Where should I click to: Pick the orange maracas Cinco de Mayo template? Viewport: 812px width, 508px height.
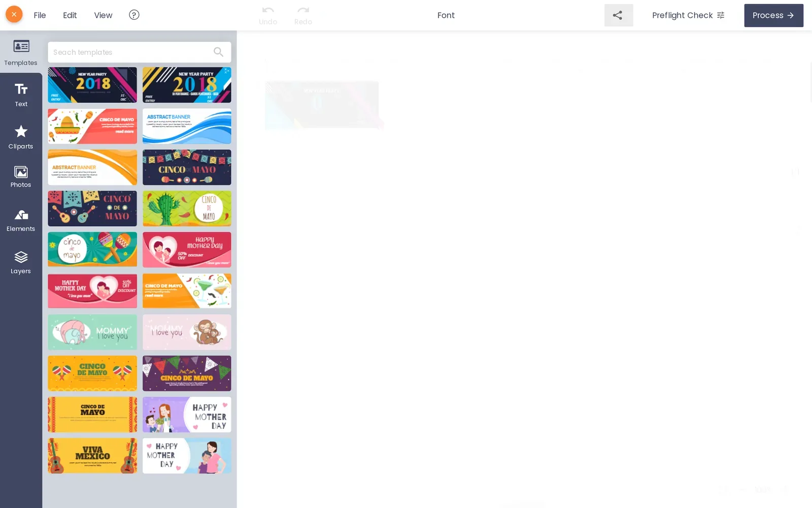pos(92,373)
